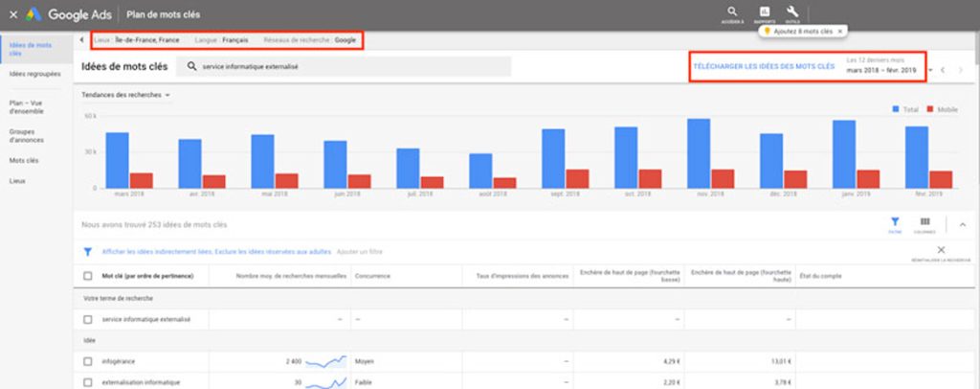980x389 pixels.
Task: Click the blue funnel icon in the filter row
Action: pyautogui.click(x=88, y=252)
